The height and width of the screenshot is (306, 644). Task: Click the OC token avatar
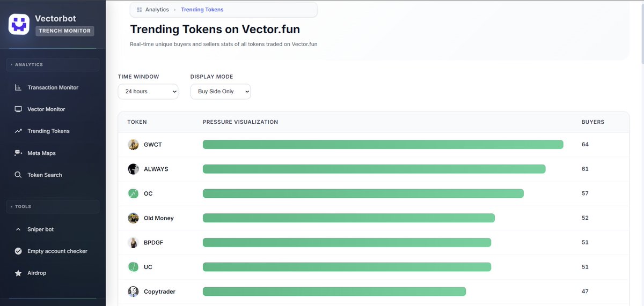133,193
